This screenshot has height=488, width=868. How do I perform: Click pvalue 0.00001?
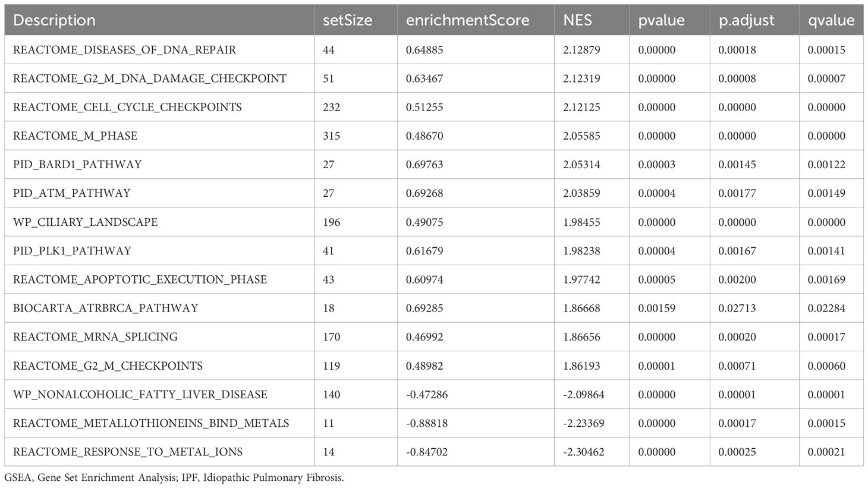tap(657, 366)
